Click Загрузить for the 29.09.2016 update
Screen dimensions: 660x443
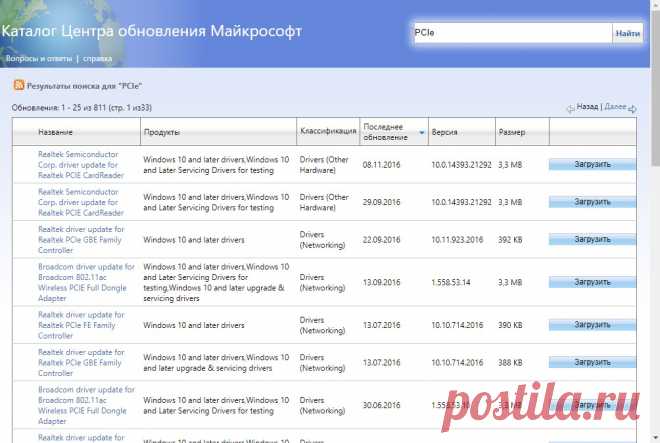(x=592, y=202)
